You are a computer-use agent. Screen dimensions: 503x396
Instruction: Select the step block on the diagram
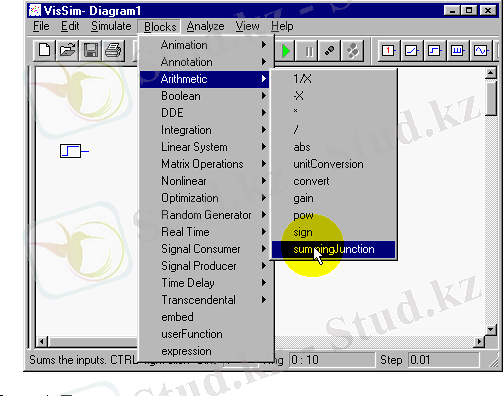point(70,151)
